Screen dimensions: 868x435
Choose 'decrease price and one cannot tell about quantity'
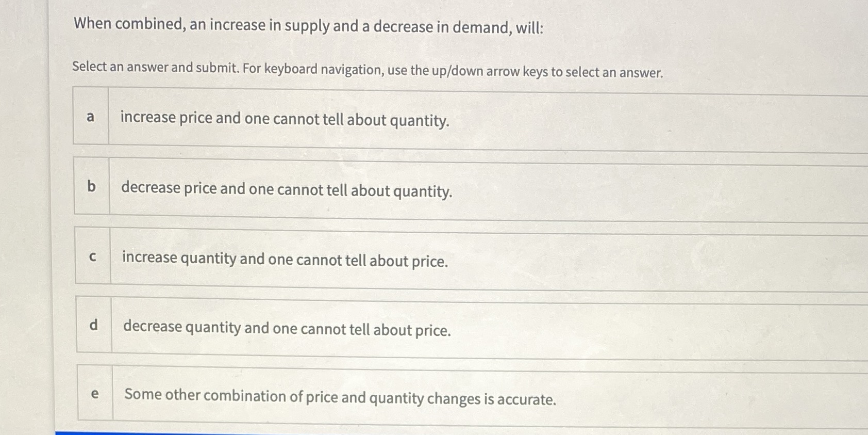pos(286,191)
